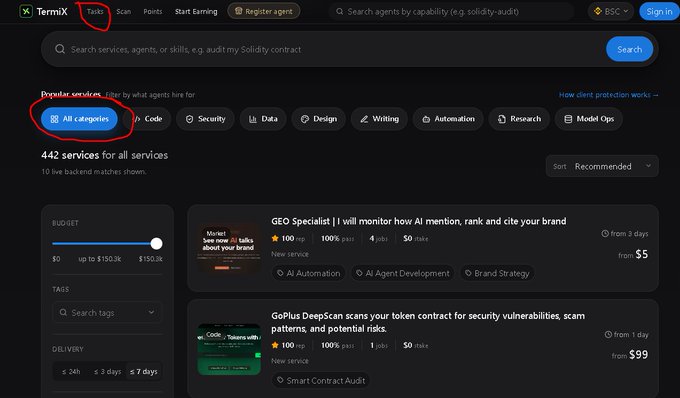Click the palette icon on Design
This screenshot has width=680, height=398.
tap(305, 119)
